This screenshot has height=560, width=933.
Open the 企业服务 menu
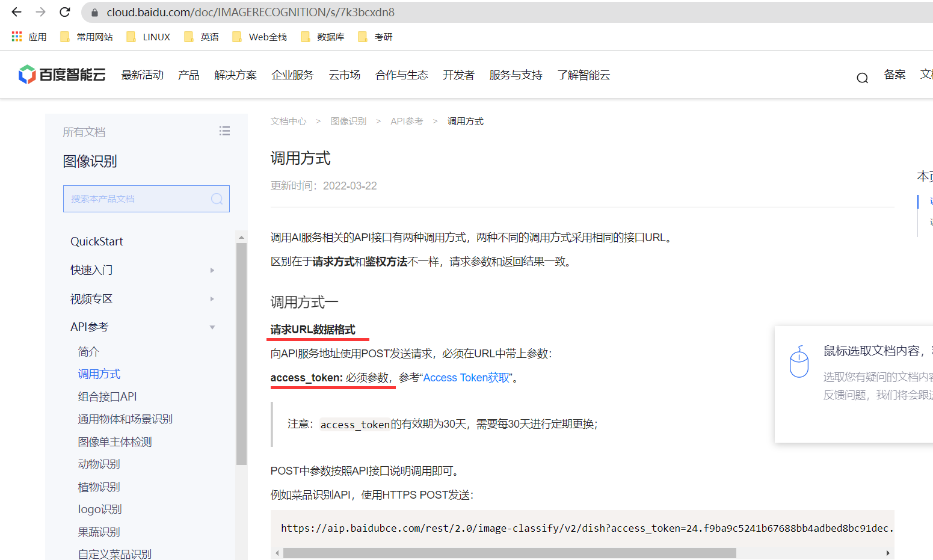tap(293, 75)
